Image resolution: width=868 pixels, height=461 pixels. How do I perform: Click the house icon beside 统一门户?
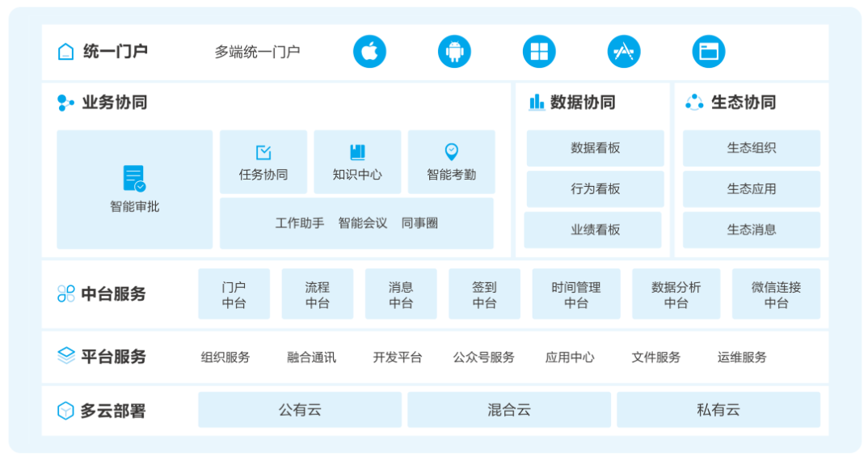point(66,52)
